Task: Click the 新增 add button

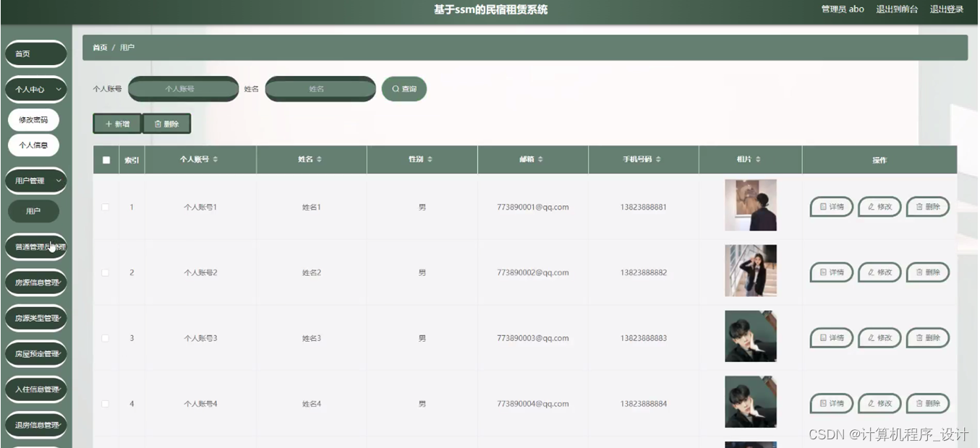Action: click(x=117, y=124)
